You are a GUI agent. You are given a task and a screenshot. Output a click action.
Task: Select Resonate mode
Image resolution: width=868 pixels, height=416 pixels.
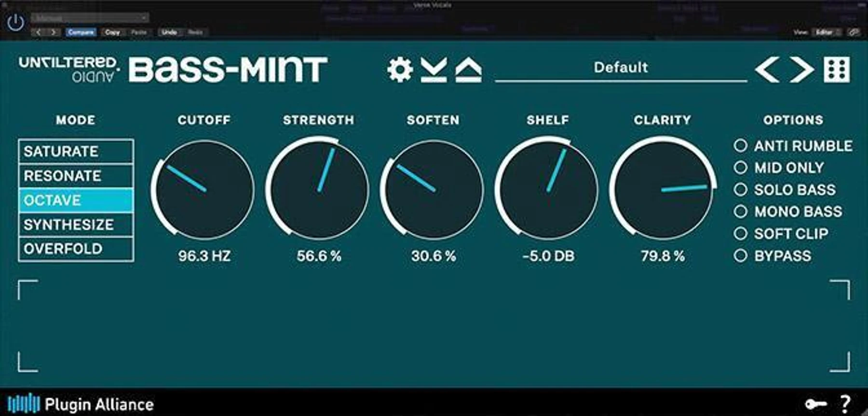(76, 176)
